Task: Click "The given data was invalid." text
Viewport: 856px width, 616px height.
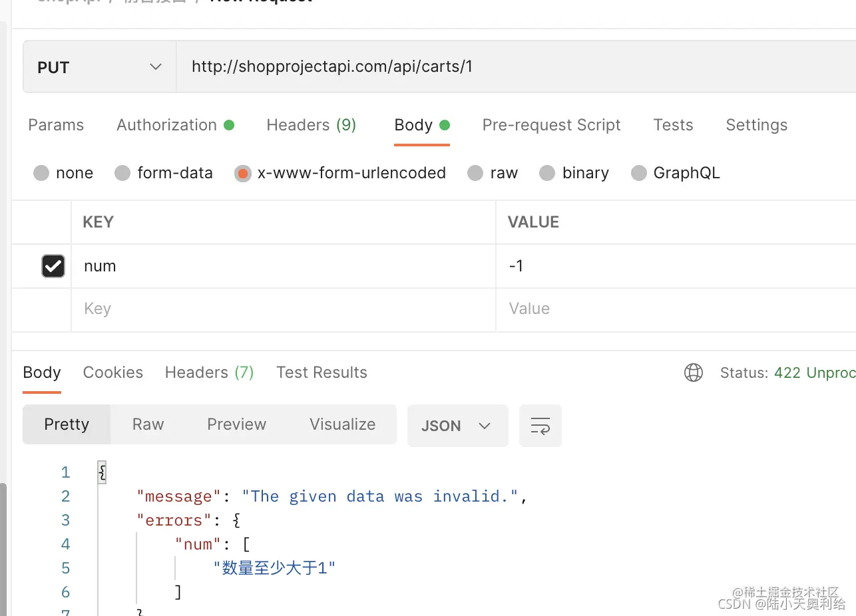Action: (380, 496)
